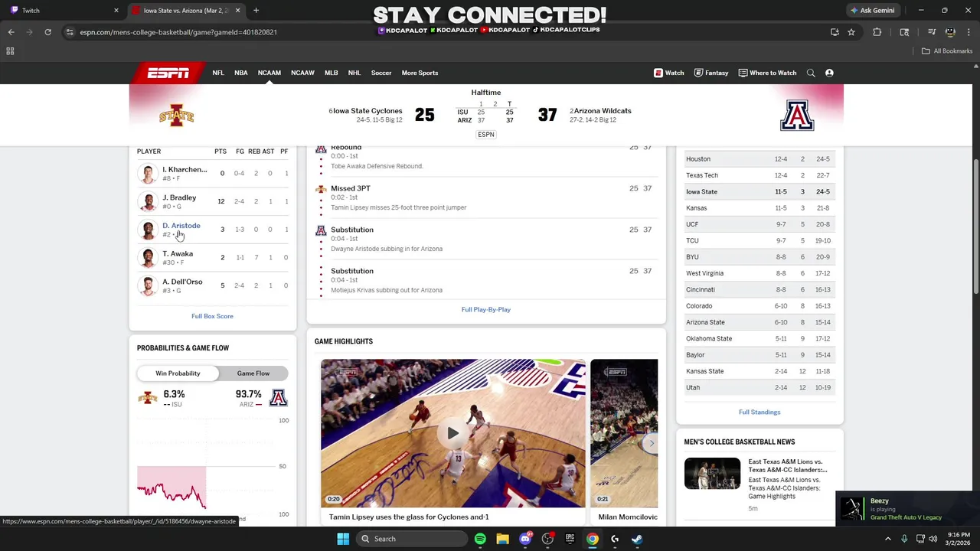This screenshot has height=551, width=980.
Task: Close the Twitch tab
Action: (x=116, y=11)
